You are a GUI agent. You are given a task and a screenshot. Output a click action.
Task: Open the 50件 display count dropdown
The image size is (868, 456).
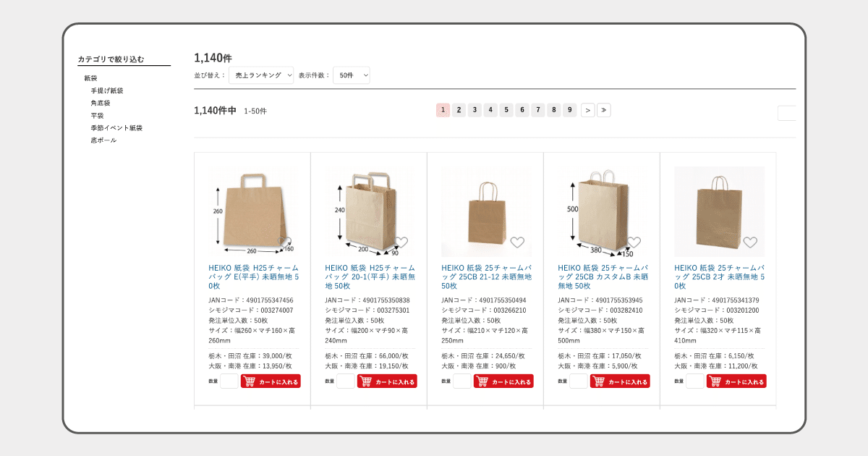point(352,75)
